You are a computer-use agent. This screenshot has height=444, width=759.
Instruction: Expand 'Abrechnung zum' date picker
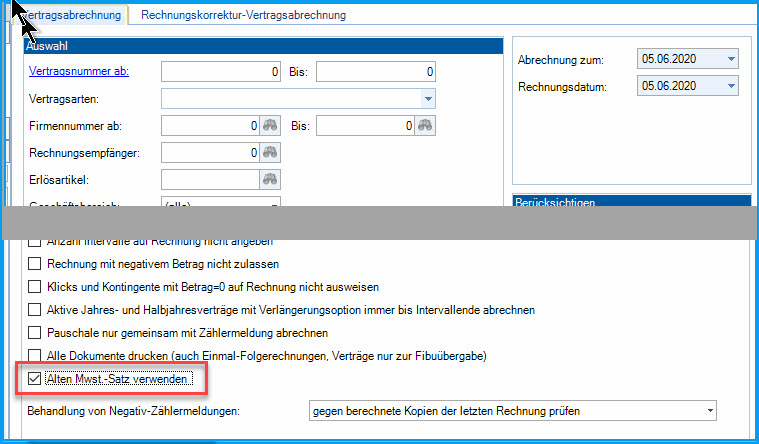[731, 60]
